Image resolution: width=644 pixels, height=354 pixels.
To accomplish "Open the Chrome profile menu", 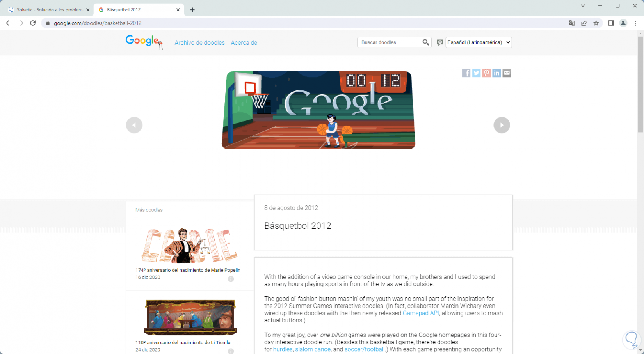I will [623, 23].
